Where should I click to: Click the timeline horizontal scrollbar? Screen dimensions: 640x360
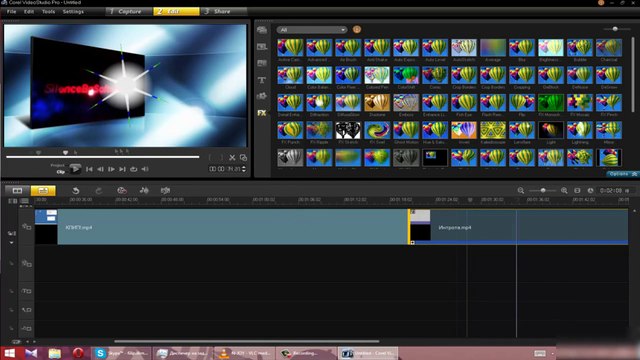(x=247, y=341)
